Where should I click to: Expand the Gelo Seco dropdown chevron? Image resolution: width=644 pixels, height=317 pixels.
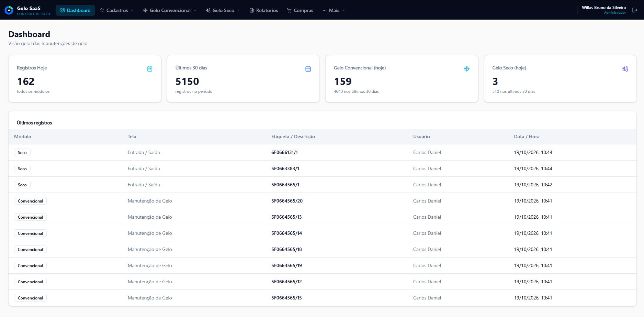pos(238,10)
